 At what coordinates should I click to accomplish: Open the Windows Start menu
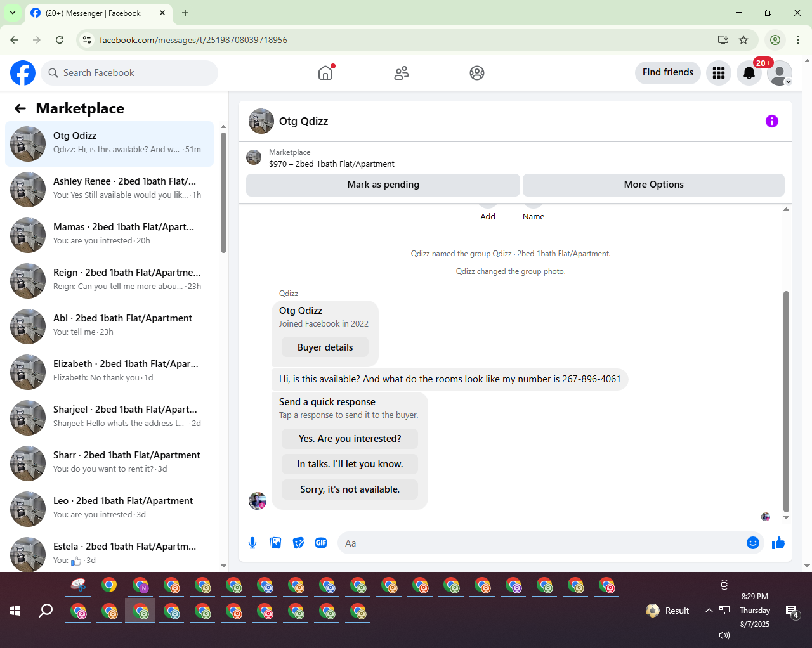16,611
